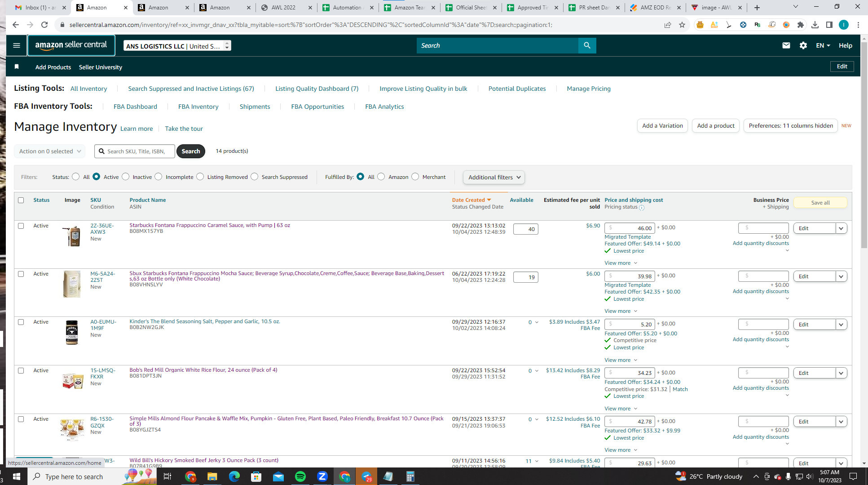Expand View more for Bob's Red Mill pricing
The width and height of the screenshot is (868, 485).
click(x=621, y=409)
